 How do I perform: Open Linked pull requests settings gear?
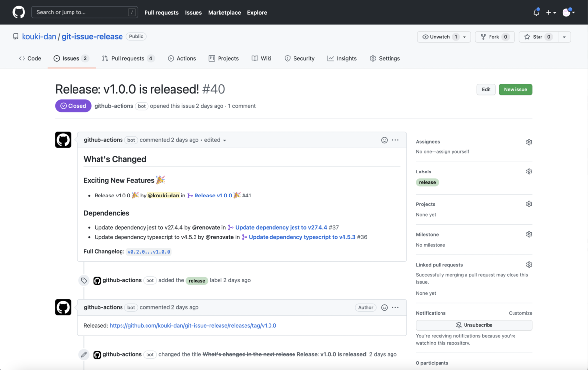point(529,265)
